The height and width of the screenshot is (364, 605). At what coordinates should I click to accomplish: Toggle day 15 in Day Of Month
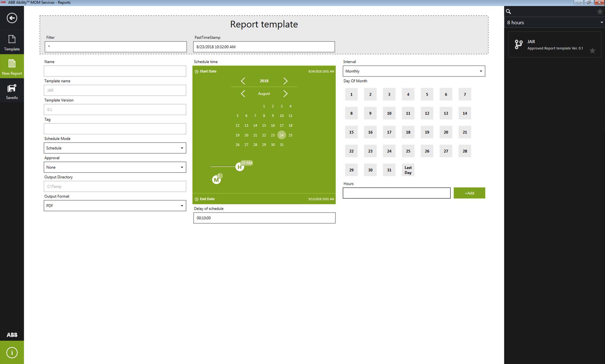click(351, 132)
